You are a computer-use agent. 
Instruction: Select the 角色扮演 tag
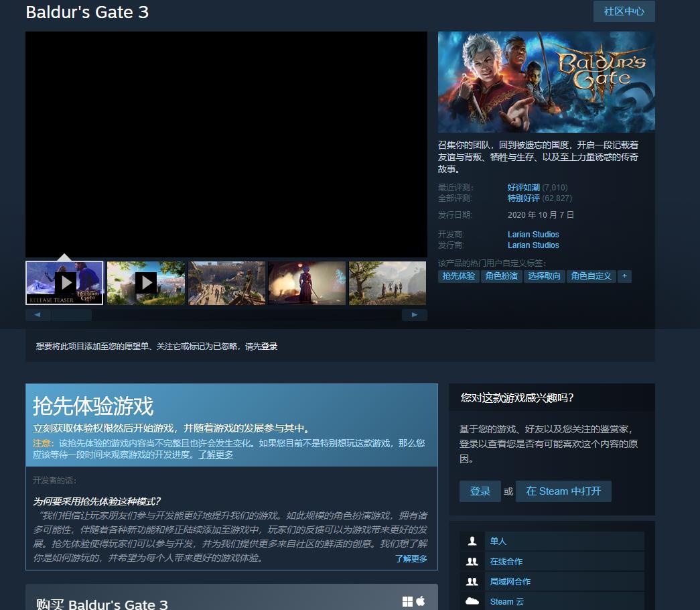(501, 276)
